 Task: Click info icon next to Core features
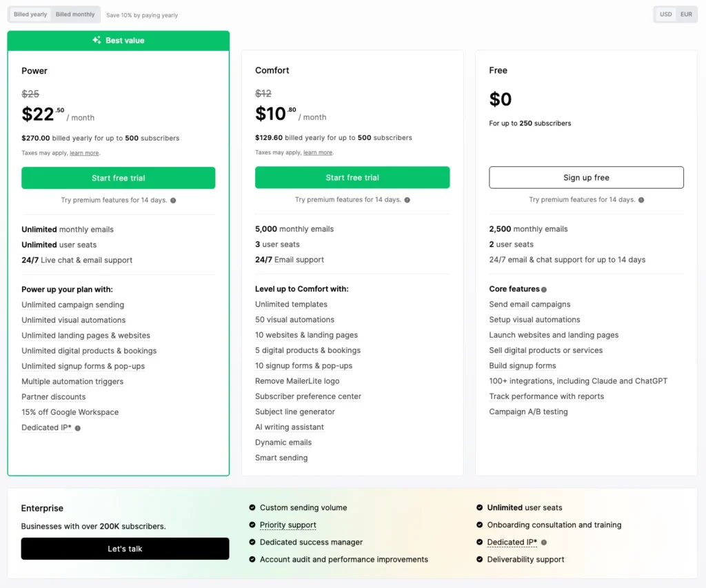click(544, 290)
